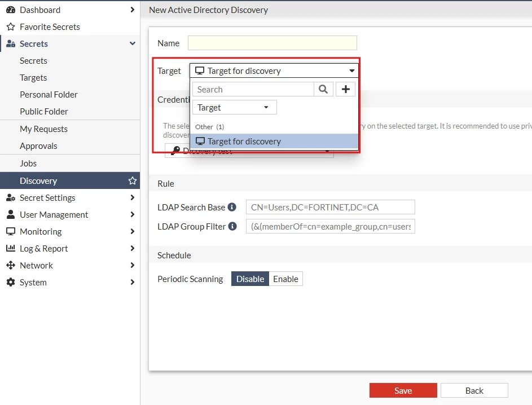Click the Secret Settings icon
The height and width of the screenshot is (405, 532).
point(11,198)
